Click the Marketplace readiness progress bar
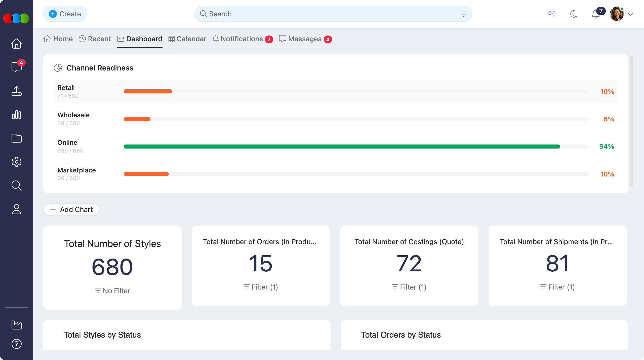644x360 pixels. pyautogui.click(x=356, y=174)
